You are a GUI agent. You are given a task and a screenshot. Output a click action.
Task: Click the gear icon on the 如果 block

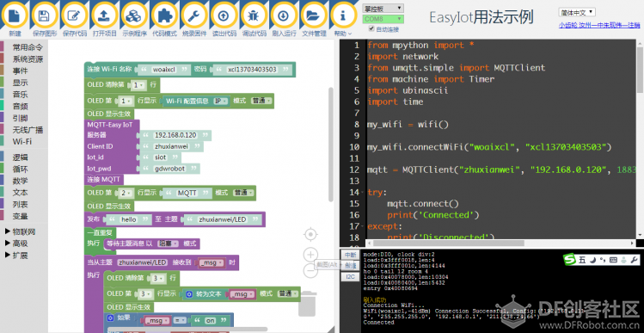point(110,318)
